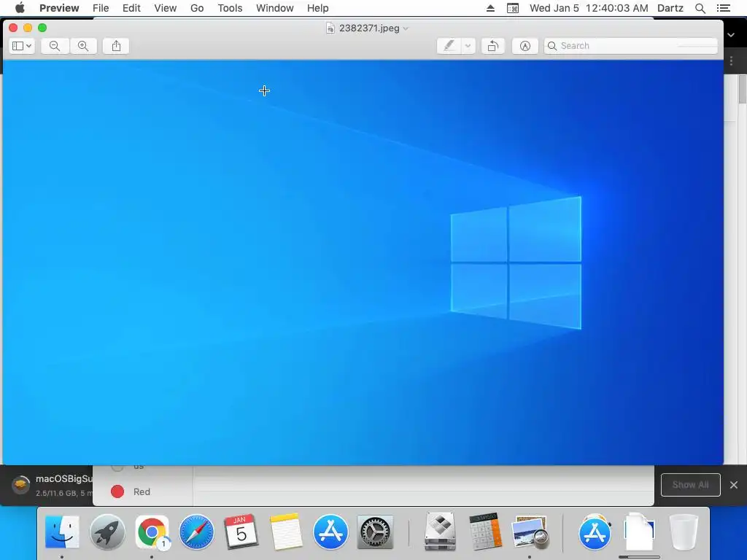
Task: Open Google Chrome from the Dock
Action: point(152,532)
